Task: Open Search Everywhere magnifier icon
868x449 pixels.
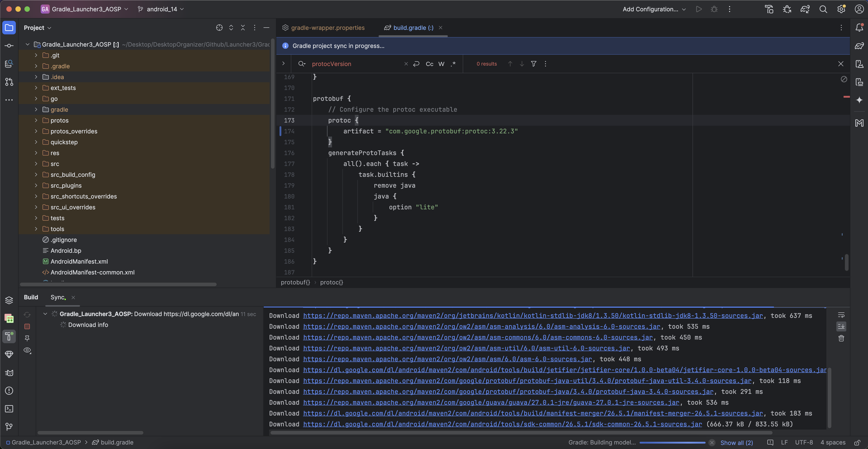Action: pos(823,9)
